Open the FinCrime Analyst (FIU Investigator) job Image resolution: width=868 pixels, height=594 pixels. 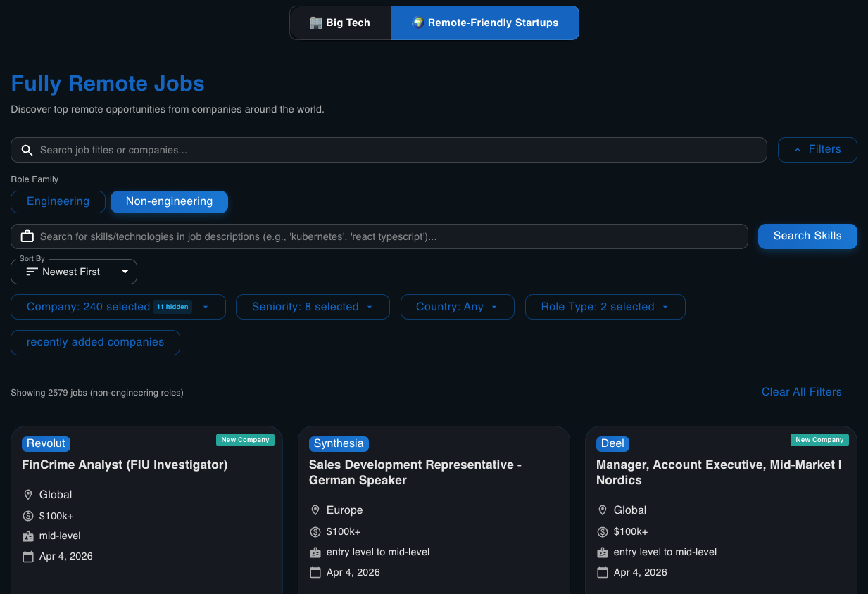coord(125,465)
